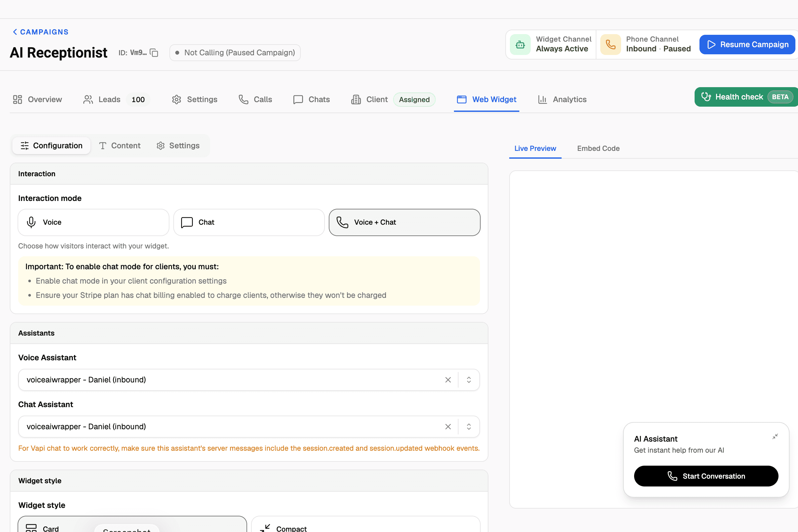The width and height of the screenshot is (798, 532).
Task: Minimize the AI Assistant preview widget
Action: point(775,436)
